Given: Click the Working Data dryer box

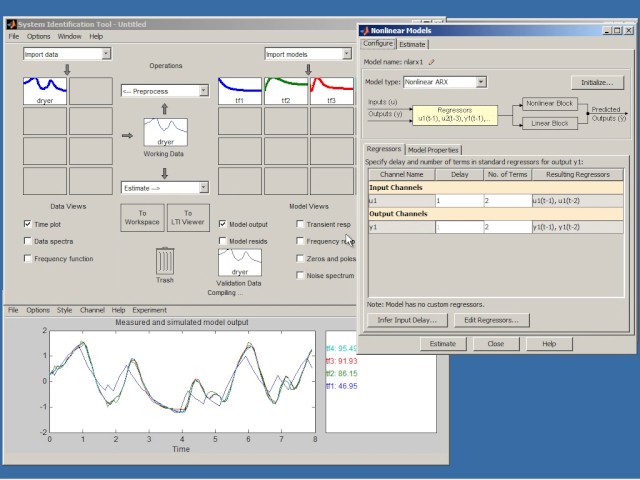Looking at the screenshot, I should [166, 132].
